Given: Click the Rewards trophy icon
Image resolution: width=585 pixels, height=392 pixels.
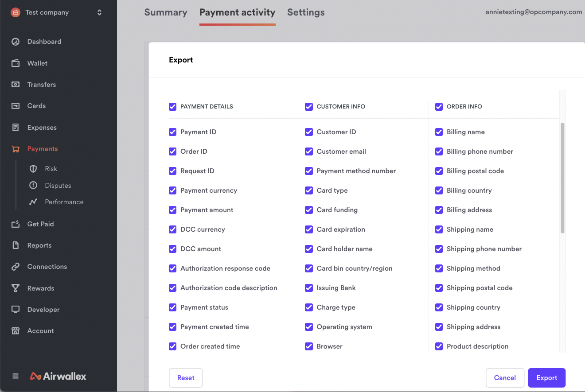Looking at the screenshot, I should (x=16, y=288).
